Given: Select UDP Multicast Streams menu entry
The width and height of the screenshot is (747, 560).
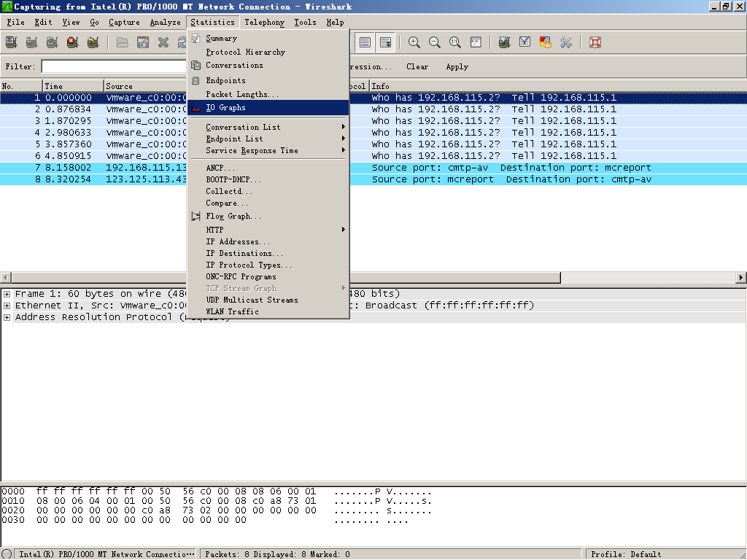Looking at the screenshot, I should (268, 300).
